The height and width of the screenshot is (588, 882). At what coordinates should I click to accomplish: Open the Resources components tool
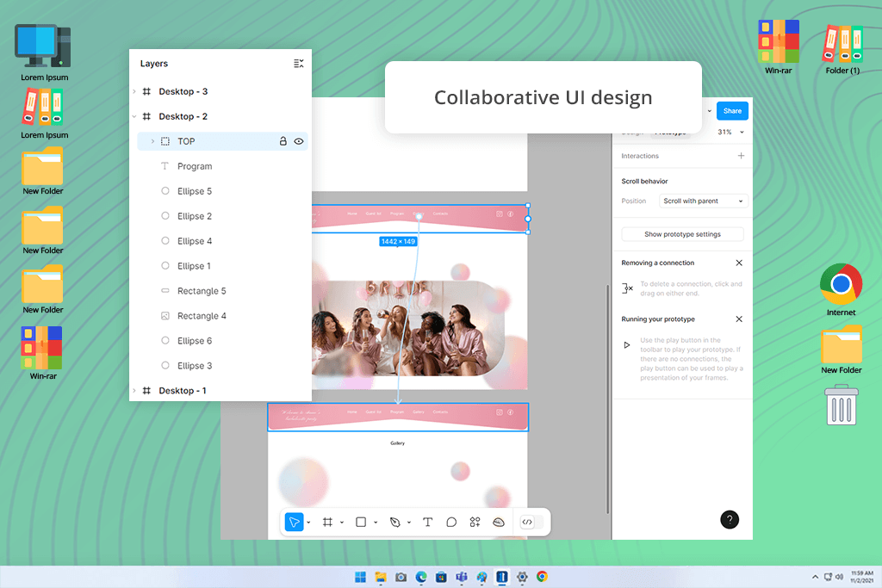pos(475,523)
